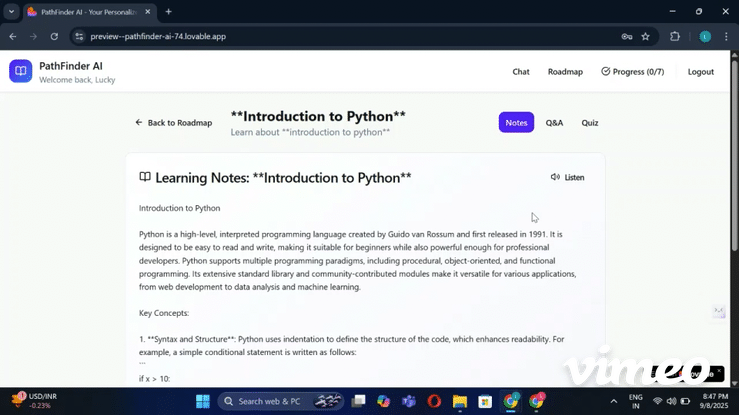Click the battery tray icon
Screen dimensions: 739x415
(x=686, y=401)
